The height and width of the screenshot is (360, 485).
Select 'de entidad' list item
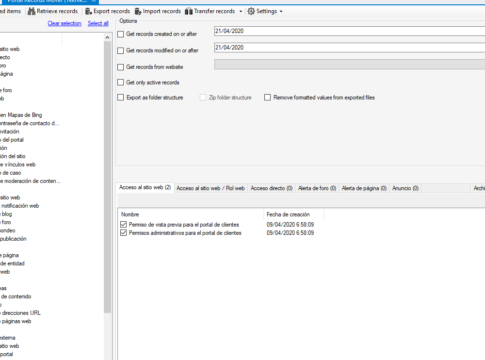[x=12, y=263]
